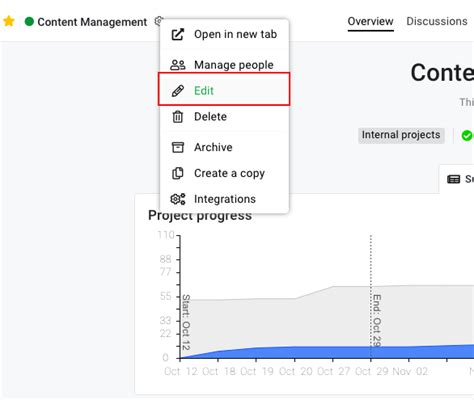Select Edit from the project menu
Screen dimensions: 474x400
224,89
